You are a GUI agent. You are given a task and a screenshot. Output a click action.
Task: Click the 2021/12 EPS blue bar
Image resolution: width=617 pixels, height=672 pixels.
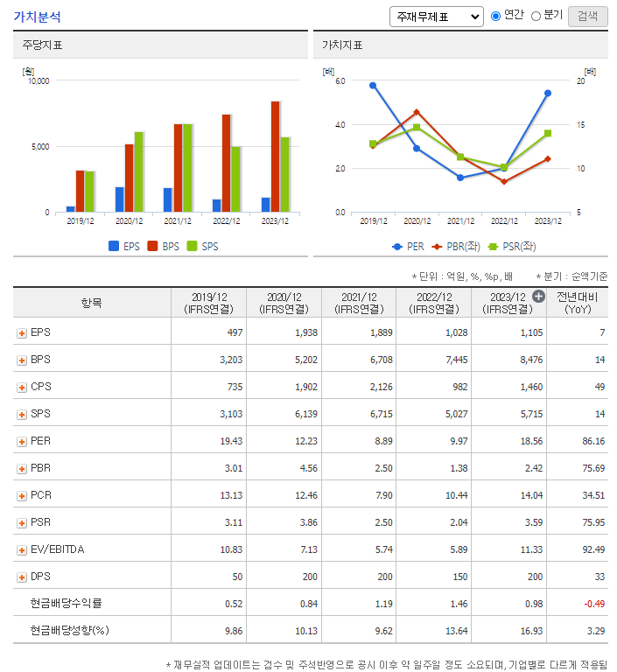[x=168, y=199]
